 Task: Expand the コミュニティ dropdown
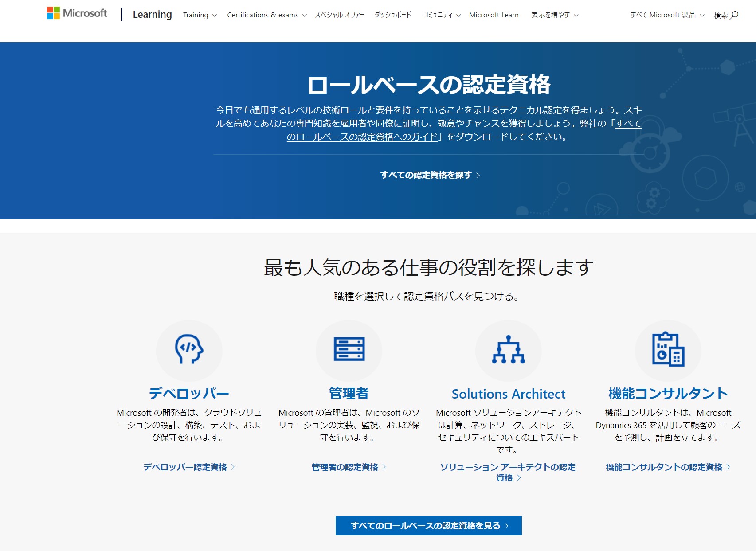[442, 15]
